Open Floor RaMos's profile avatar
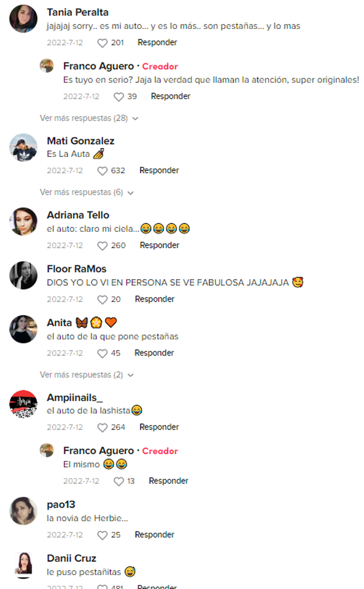The height and width of the screenshot is (589, 364). tap(23, 275)
